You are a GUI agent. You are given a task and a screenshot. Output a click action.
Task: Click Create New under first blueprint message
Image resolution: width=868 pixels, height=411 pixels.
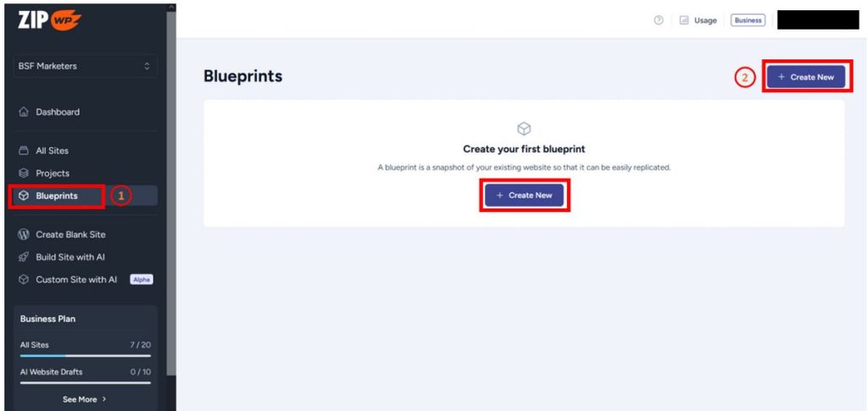pos(524,195)
